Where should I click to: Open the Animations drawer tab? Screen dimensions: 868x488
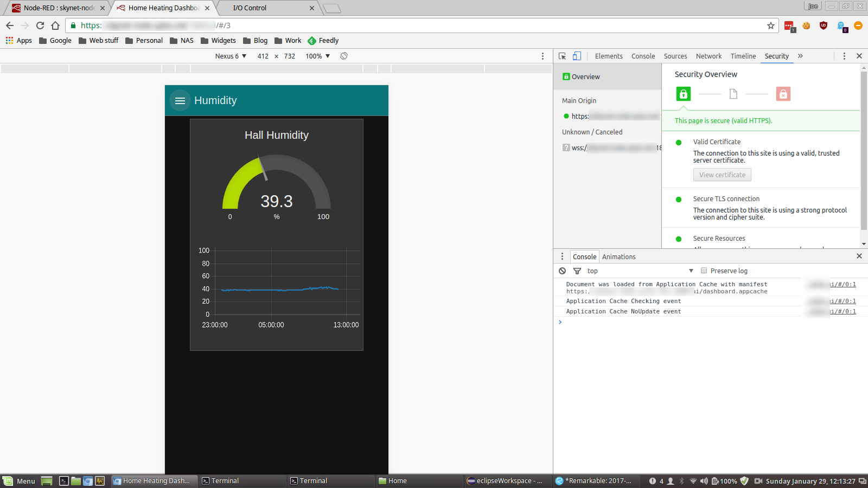(x=618, y=256)
